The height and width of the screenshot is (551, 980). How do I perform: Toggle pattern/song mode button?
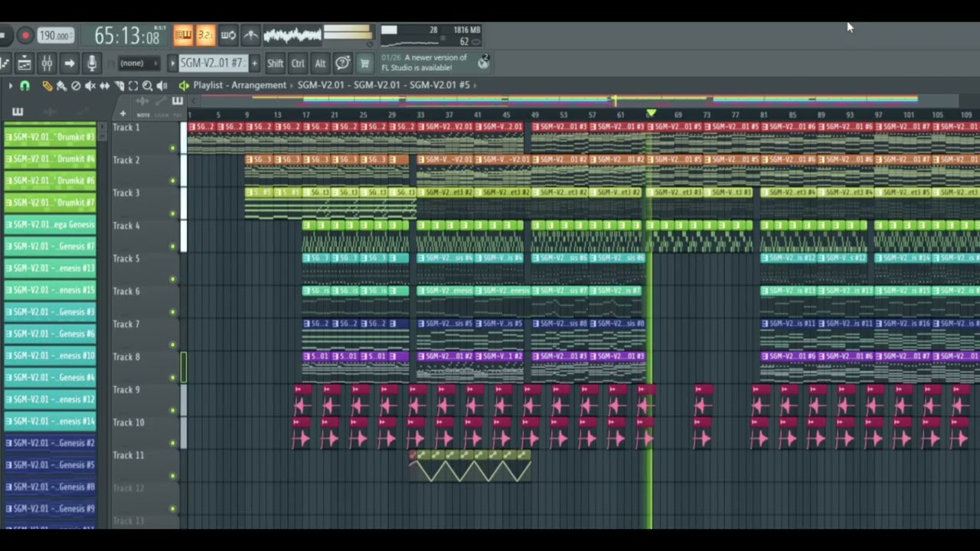pos(183,34)
